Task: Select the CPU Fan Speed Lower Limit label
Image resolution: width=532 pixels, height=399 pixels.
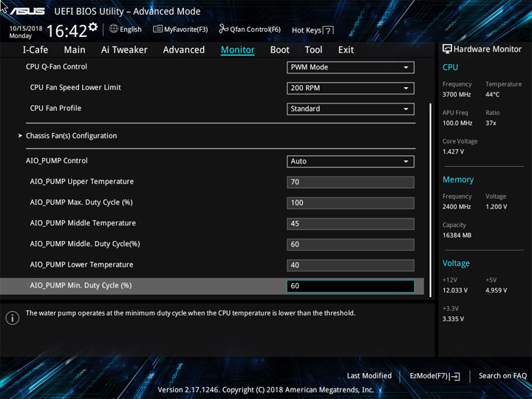Action: click(x=75, y=87)
